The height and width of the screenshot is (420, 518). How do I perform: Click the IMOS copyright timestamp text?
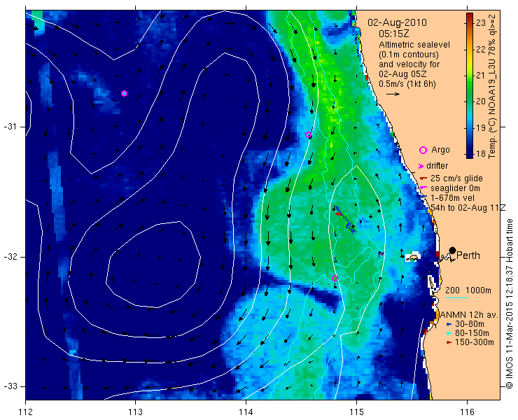509,303
